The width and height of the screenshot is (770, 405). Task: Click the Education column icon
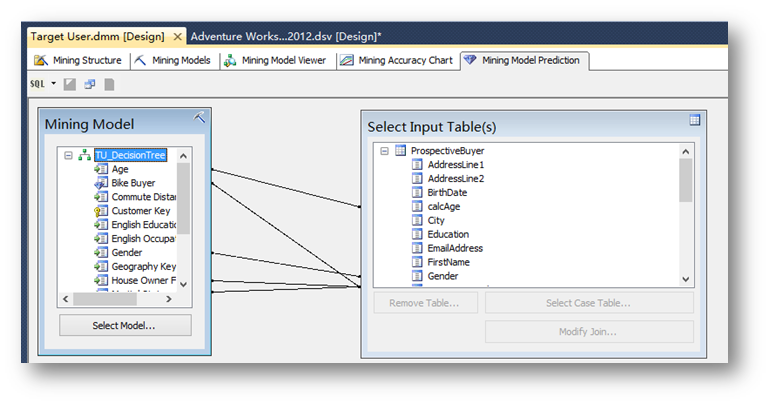417,234
